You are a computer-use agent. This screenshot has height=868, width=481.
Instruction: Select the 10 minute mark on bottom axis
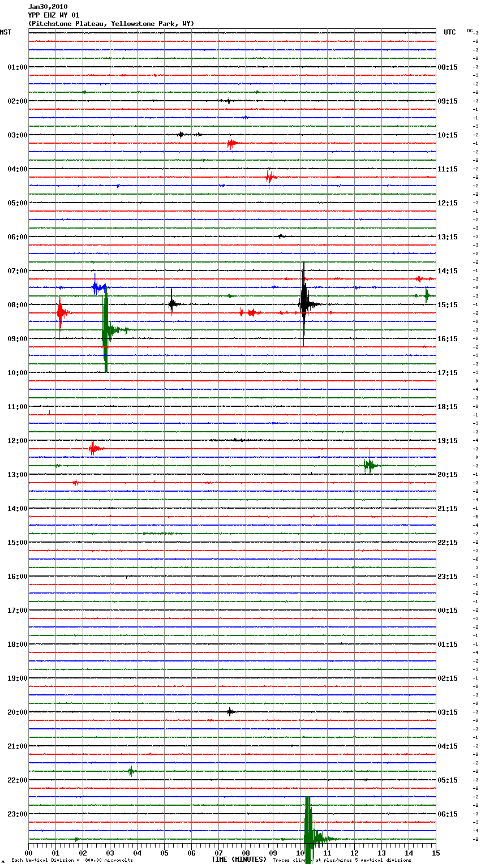(x=300, y=853)
